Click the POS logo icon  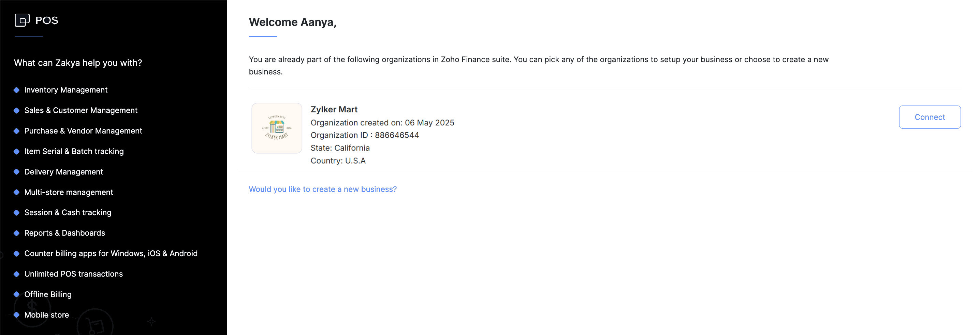point(22,20)
